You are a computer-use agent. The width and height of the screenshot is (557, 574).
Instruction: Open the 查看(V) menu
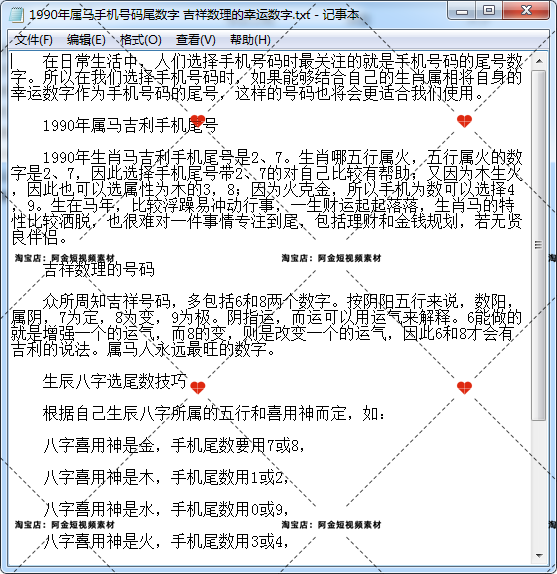[195, 40]
